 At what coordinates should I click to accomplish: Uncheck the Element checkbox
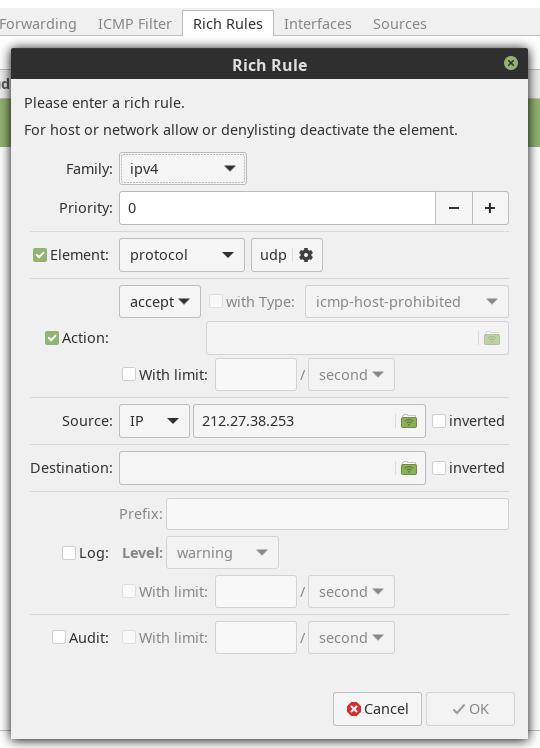click(x=40, y=255)
